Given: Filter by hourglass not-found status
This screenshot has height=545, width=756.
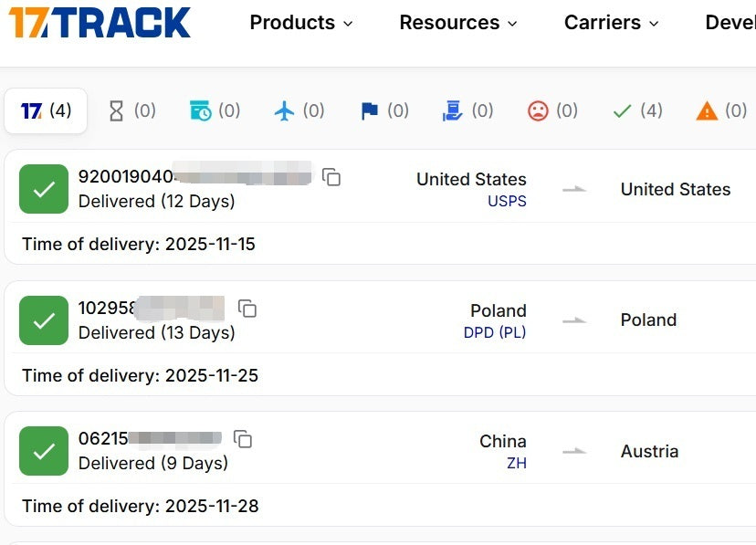Looking at the screenshot, I should click(131, 110).
